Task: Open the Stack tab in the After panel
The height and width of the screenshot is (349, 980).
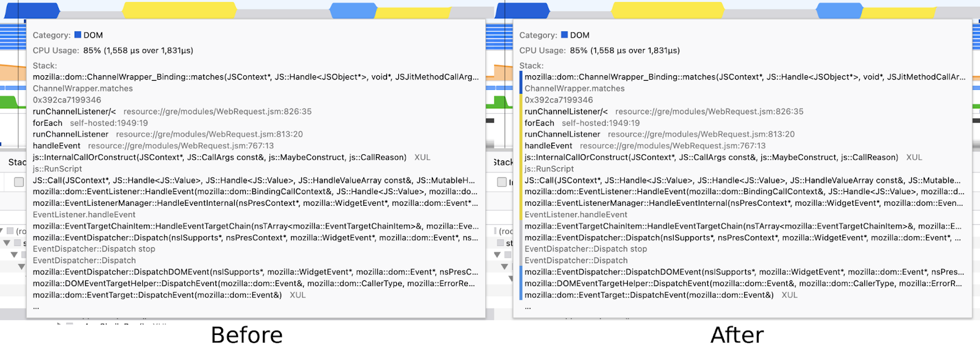Action: tap(503, 162)
